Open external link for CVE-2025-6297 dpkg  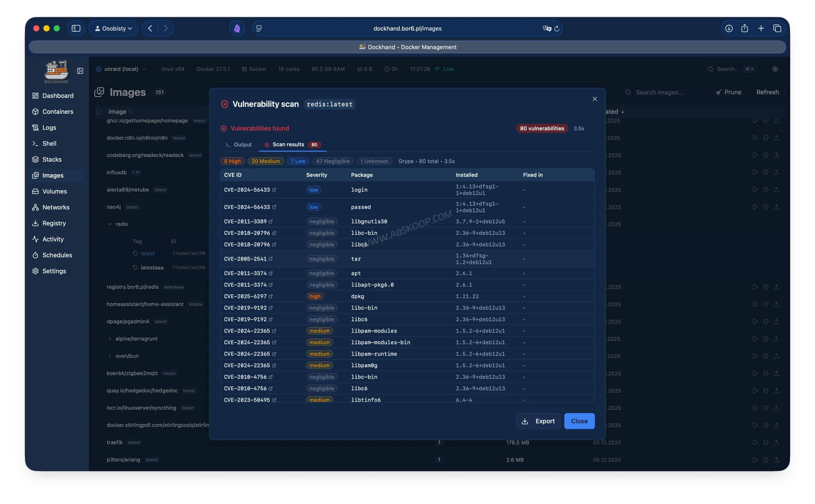(x=271, y=297)
